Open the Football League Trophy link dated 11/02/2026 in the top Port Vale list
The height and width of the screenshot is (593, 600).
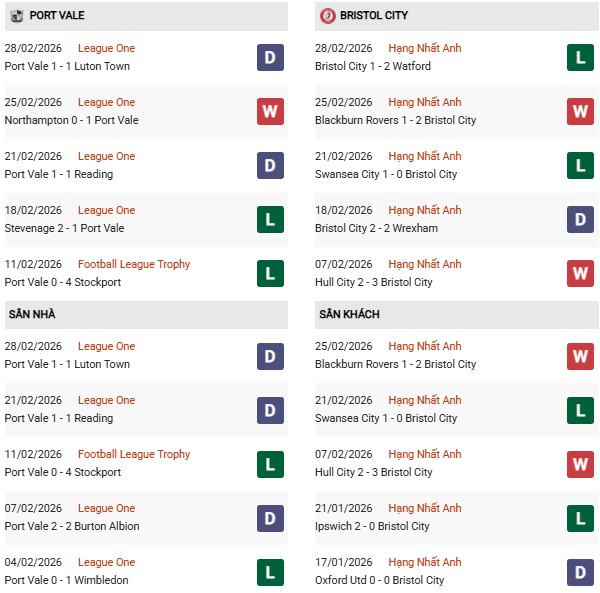(x=133, y=264)
